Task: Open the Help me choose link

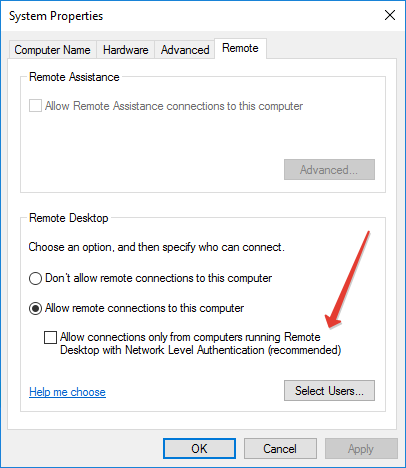Action: (67, 392)
